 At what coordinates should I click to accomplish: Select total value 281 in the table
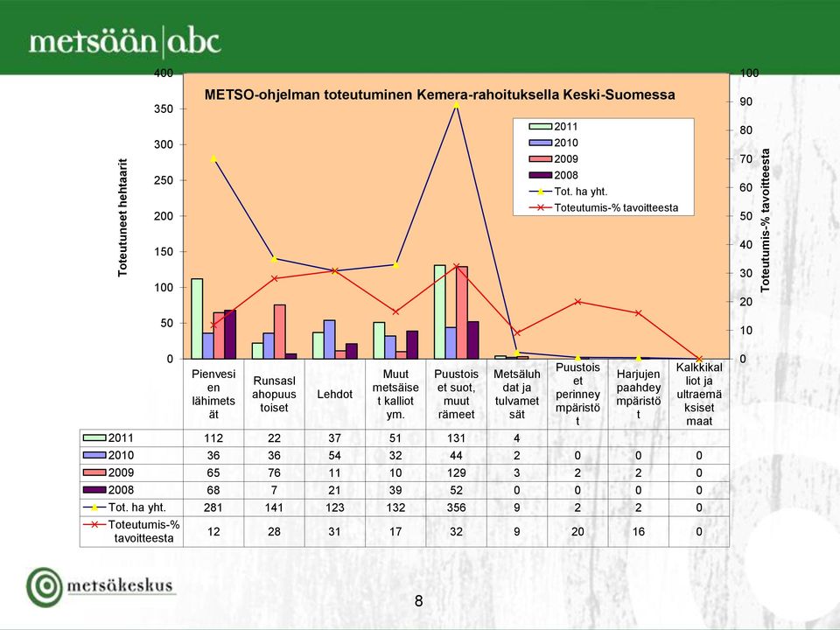click(213, 507)
